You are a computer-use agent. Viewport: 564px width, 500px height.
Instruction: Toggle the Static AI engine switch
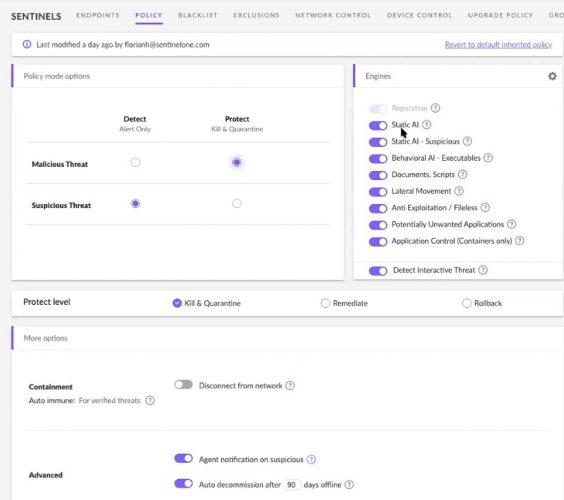378,125
